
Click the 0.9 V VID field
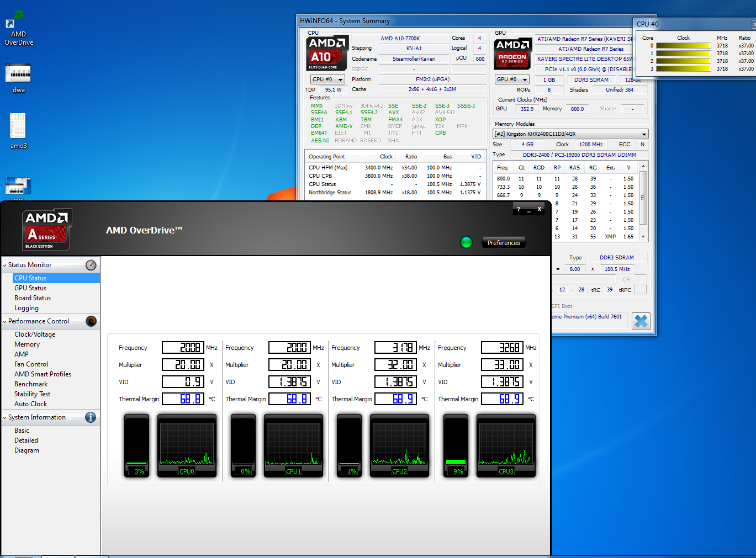coord(183,382)
